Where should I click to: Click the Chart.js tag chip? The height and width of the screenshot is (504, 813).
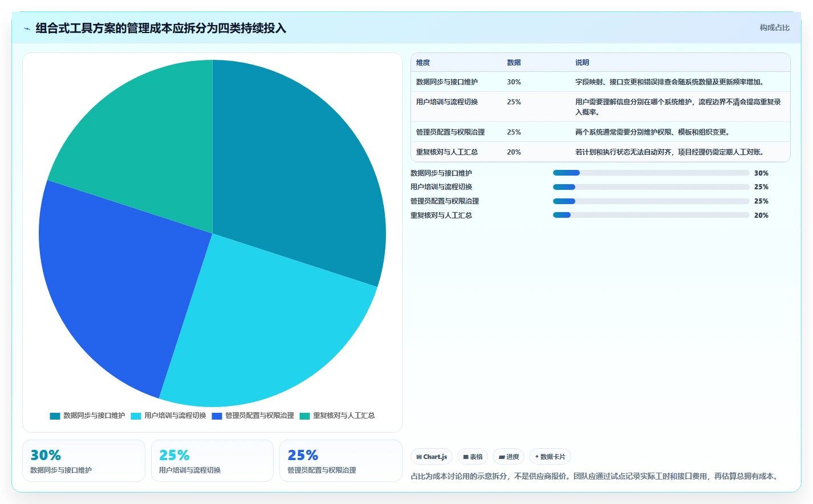click(x=432, y=457)
